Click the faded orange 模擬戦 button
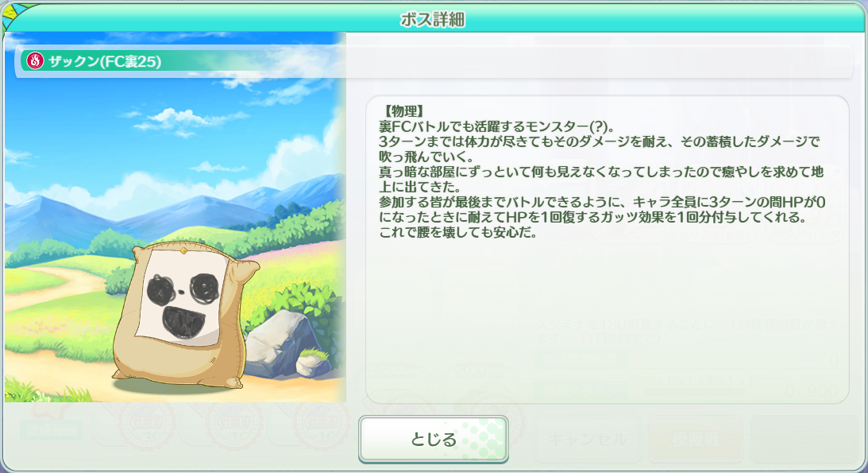Image resolution: width=868 pixels, height=473 pixels. point(696,439)
